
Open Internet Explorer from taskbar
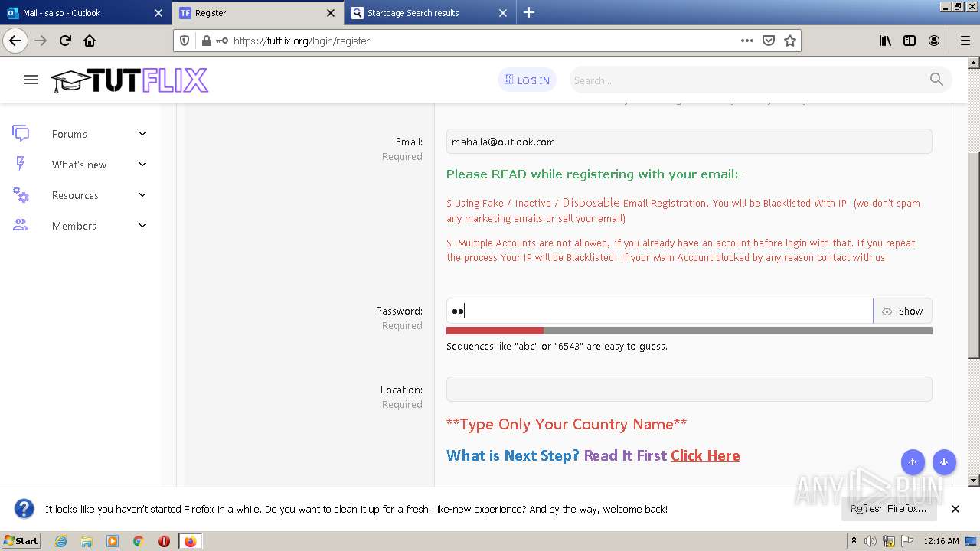[x=60, y=541]
